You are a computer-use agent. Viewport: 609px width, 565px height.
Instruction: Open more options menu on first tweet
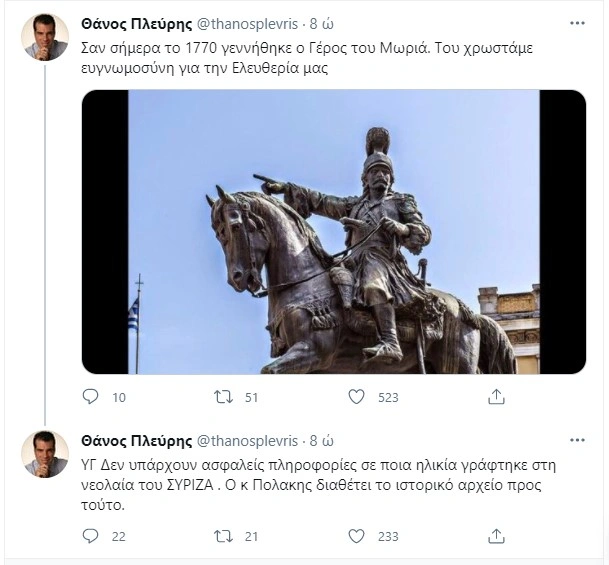[577, 22]
